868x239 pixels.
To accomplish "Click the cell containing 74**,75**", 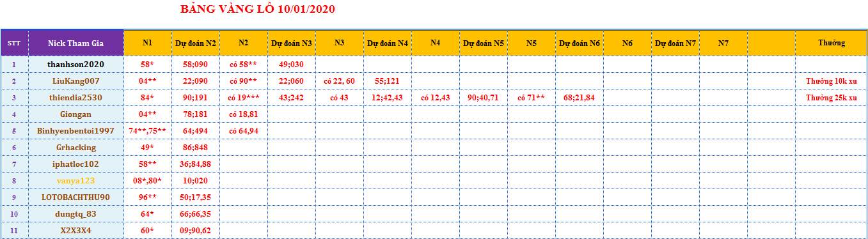I will pos(147,131).
